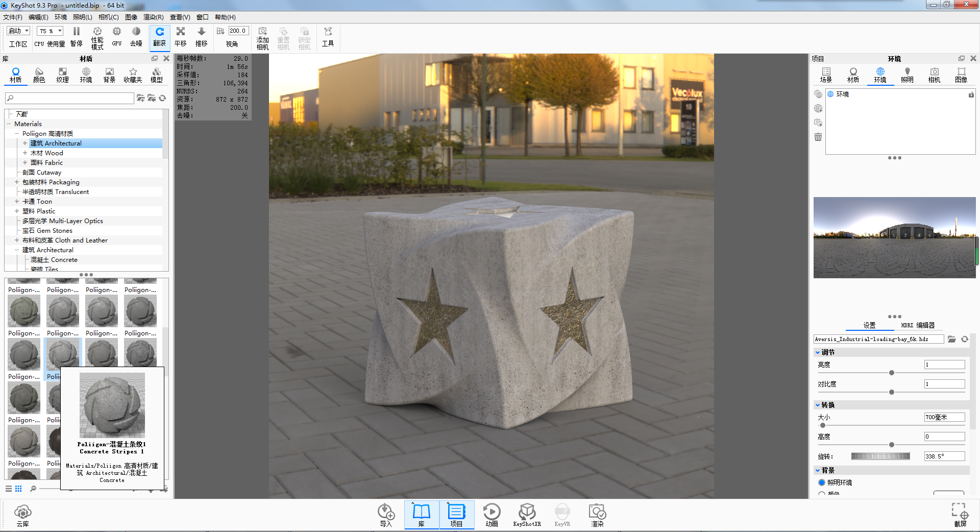This screenshot has width=980, height=532.
Task: Open the 帮助(H) menu
Action: 225,17
